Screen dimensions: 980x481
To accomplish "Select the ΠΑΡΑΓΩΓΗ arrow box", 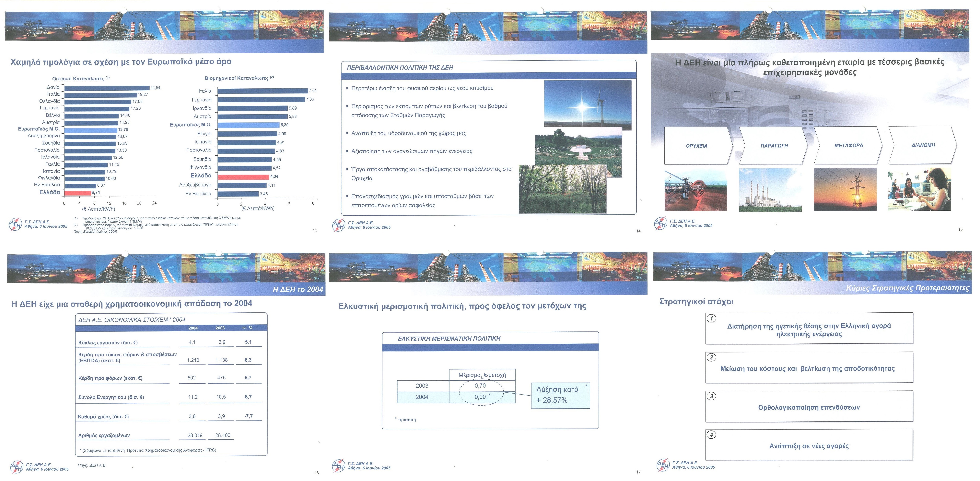I will pyautogui.click(x=773, y=146).
